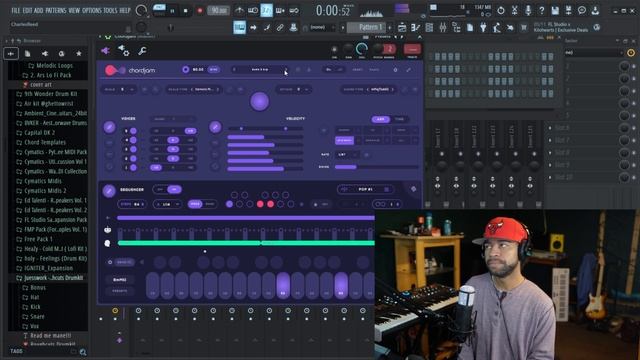Open the Snare folder in browser
The height and width of the screenshot is (360, 640).
(x=37, y=316)
